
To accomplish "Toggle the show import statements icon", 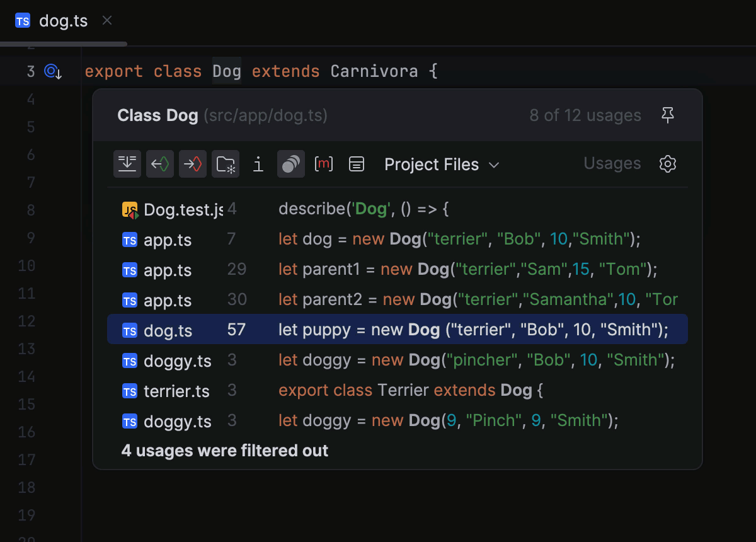I will pos(258,164).
